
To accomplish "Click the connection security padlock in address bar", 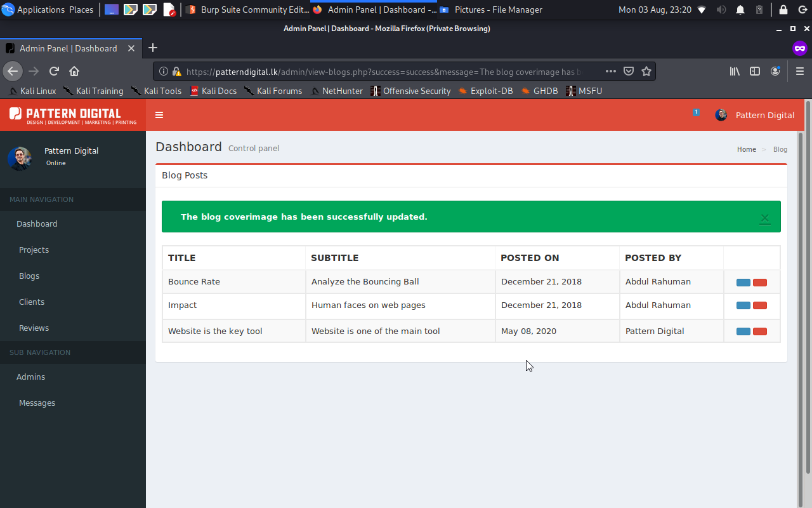I will coord(176,71).
